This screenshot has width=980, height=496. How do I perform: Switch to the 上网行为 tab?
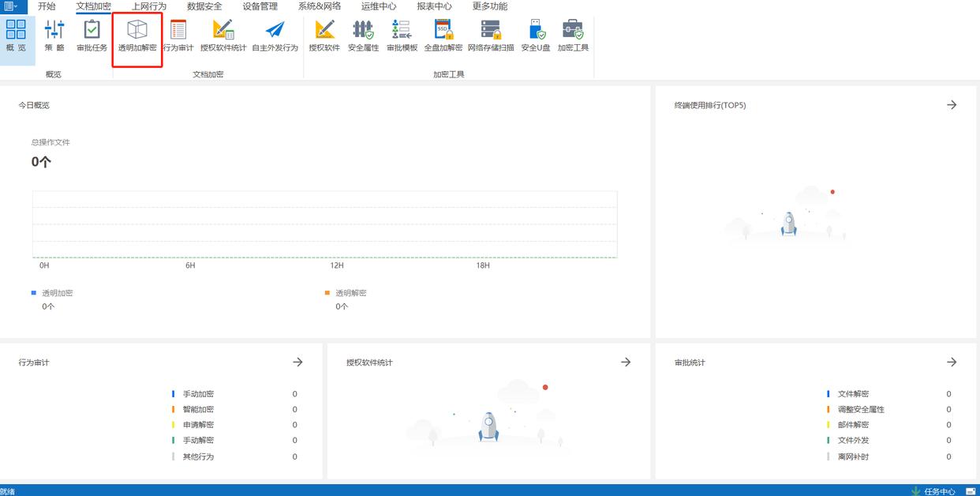tap(149, 6)
